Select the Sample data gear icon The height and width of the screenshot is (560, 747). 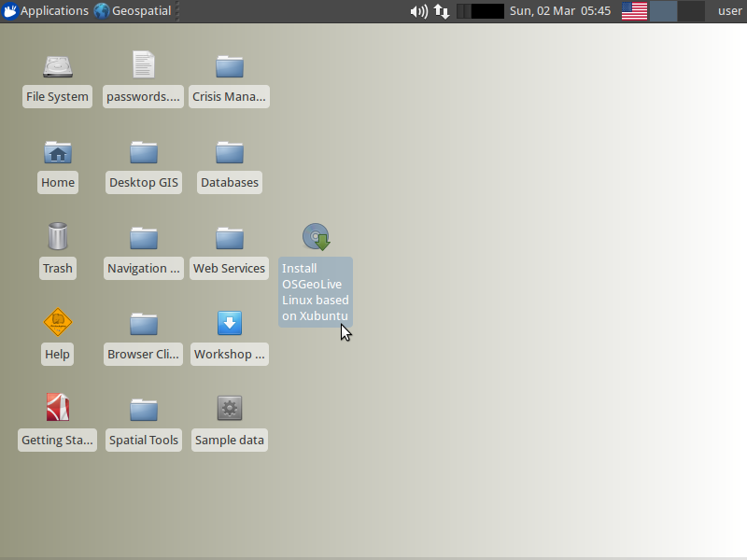[230, 408]
